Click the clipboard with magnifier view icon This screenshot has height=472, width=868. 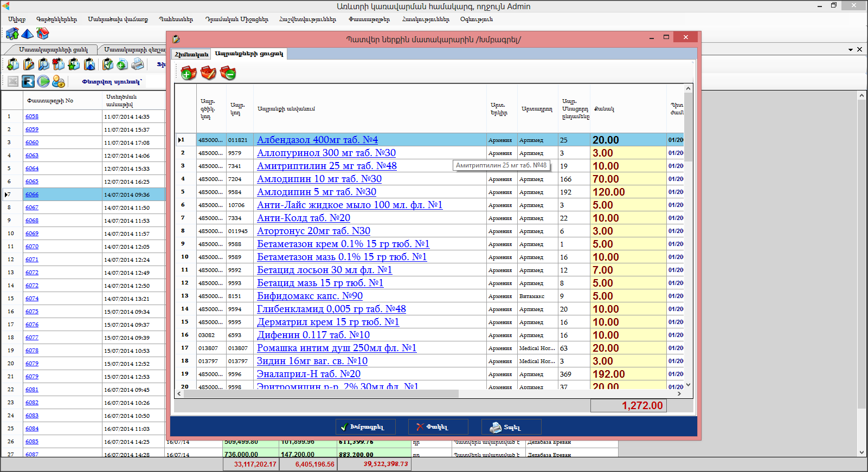click(43, 64)
